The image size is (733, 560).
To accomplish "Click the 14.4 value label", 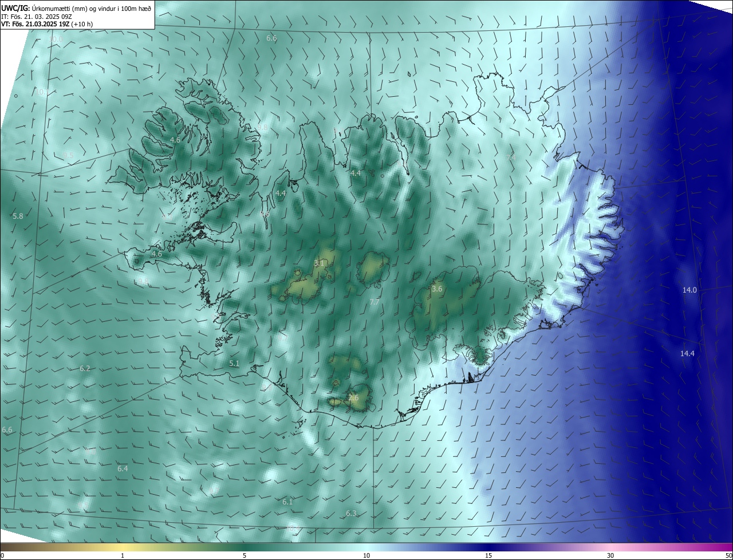I will pos(687,354).
